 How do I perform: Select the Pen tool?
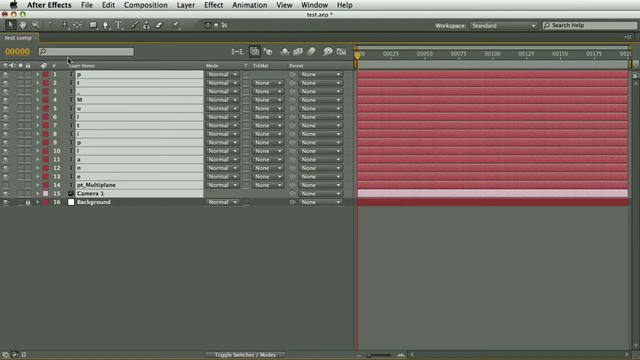tap(106, 25)
